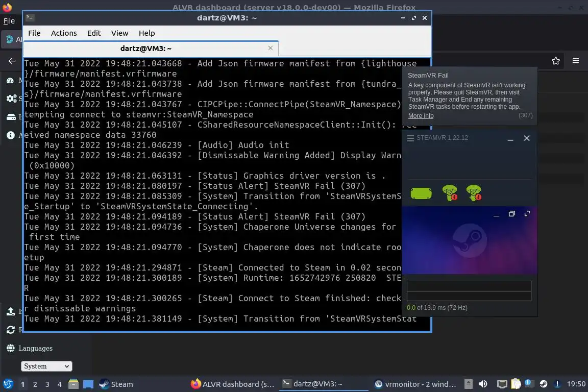This screenshot has height=392, width=588.
Task: Click Firefox back arrow button
Action: click(x=12, y=61)
